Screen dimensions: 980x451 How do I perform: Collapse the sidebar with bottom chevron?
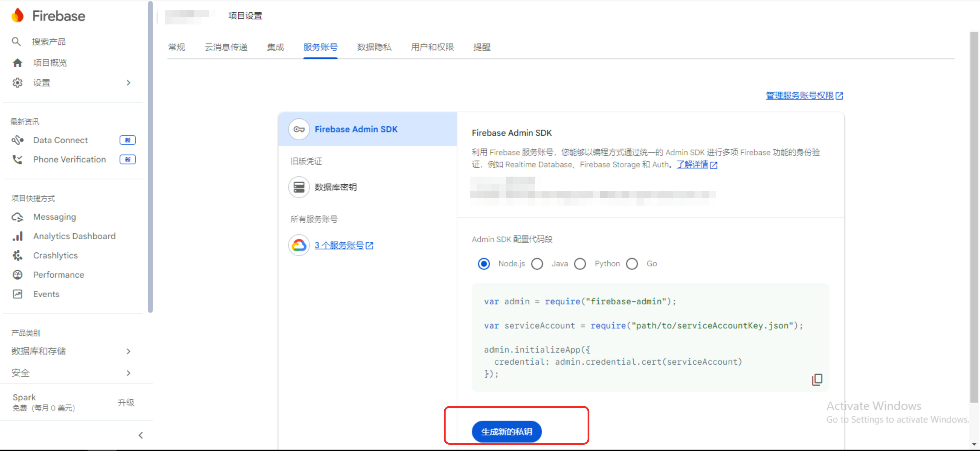[141, 435]
